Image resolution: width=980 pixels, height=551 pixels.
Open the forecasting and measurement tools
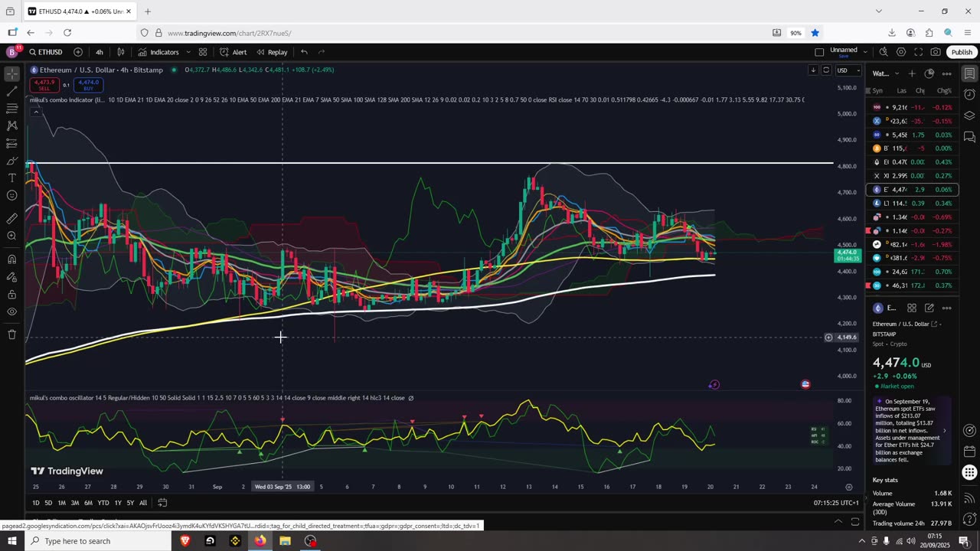tap(11, 143)
